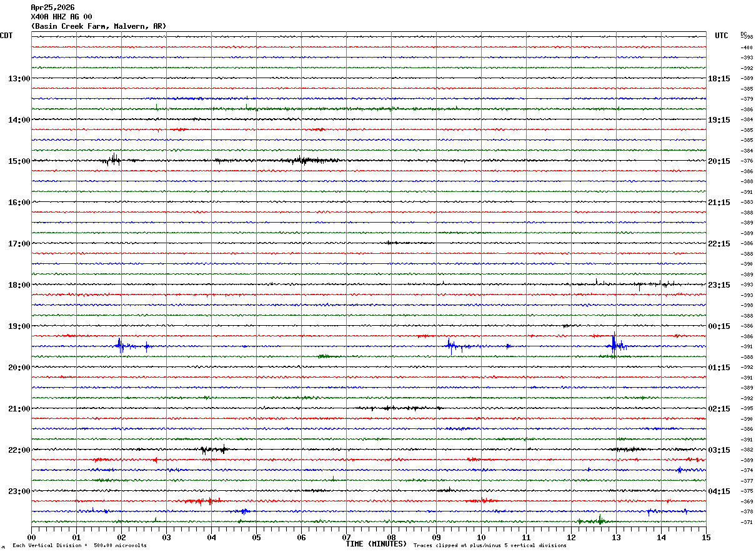Select the 19:00 CDT time label

(19, 326)
